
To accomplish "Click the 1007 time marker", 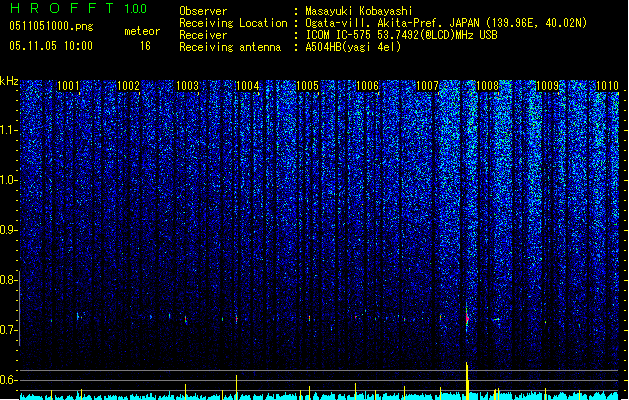I will point(428,85).
